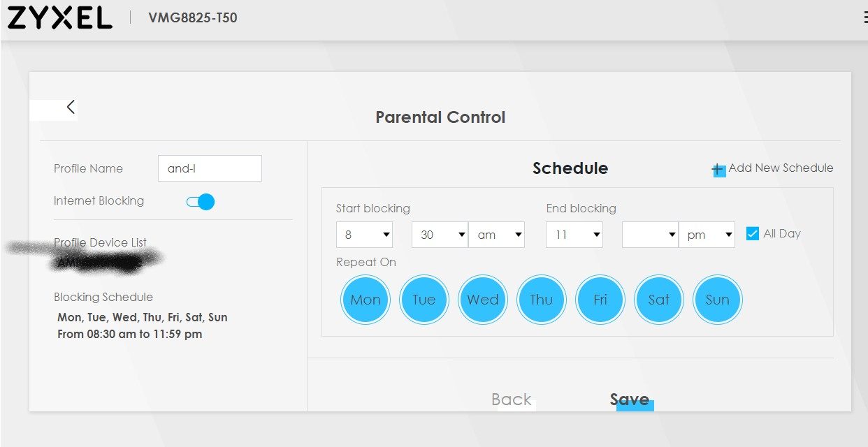Deselect the Sat day circle
Image resolution: width=868 pixels, height=447 pixels.
coord(659,300)
